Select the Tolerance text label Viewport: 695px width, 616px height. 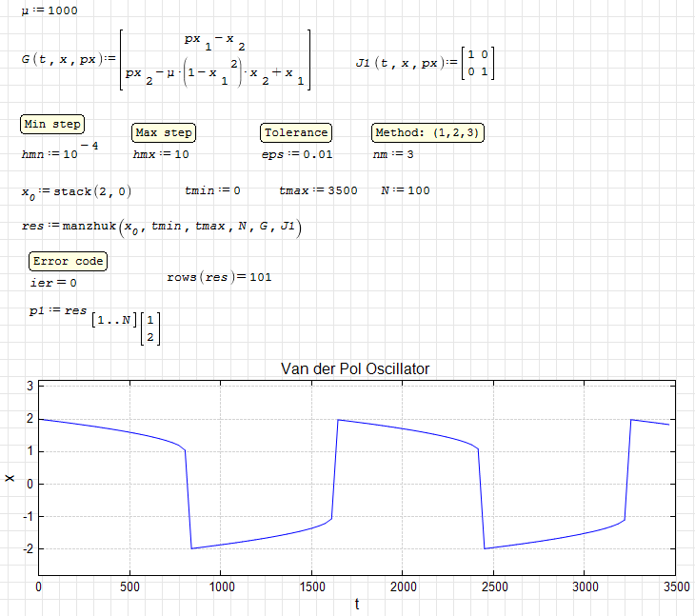pyautogui.click(x=296, y=132)
